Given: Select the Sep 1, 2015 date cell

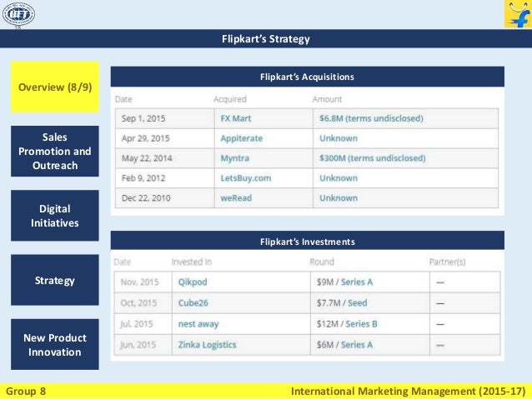Looking at the screenshot, I should tap(164, 118).
